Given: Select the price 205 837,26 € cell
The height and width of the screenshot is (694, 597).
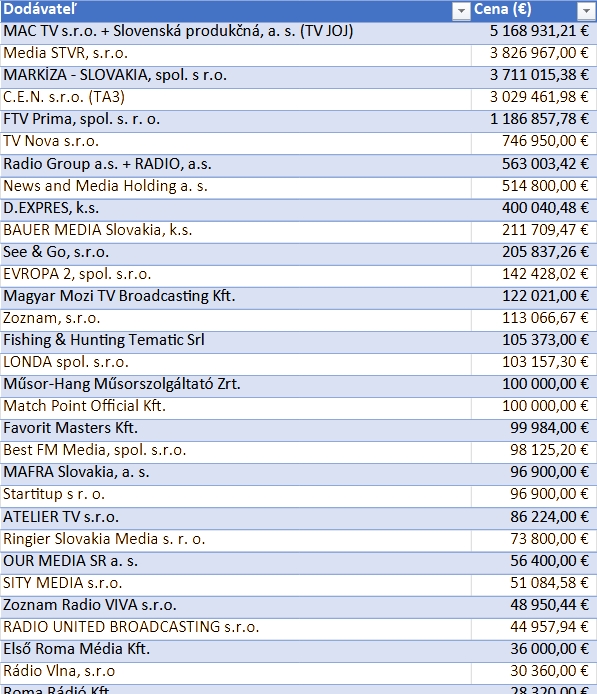Looking at the screenshot, I should [534, 254].
